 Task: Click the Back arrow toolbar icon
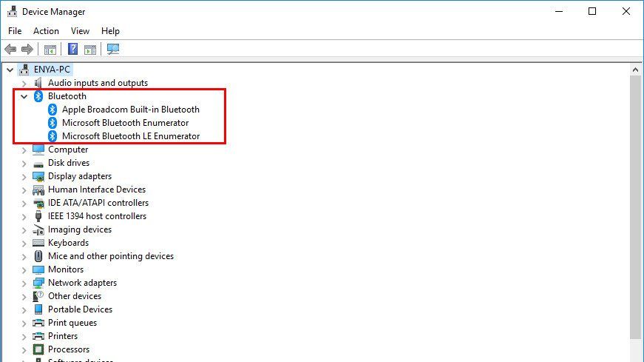click(x=10, y=50)
